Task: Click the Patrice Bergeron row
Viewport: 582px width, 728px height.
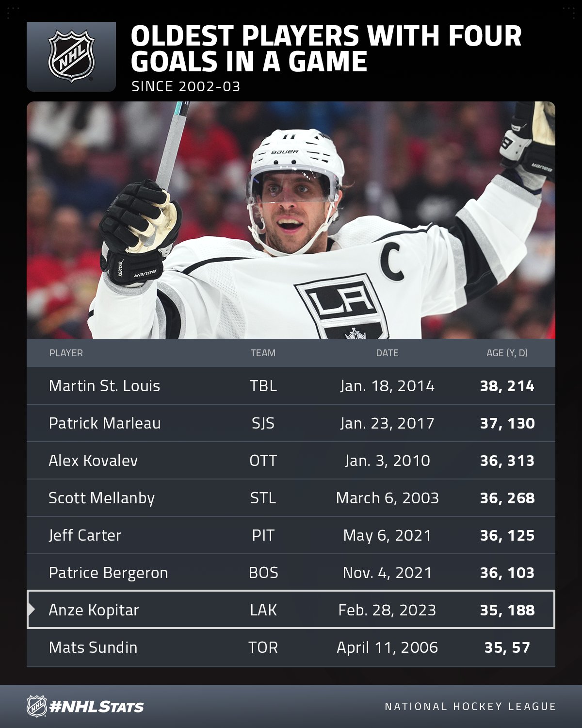Action: pos(291,573)
